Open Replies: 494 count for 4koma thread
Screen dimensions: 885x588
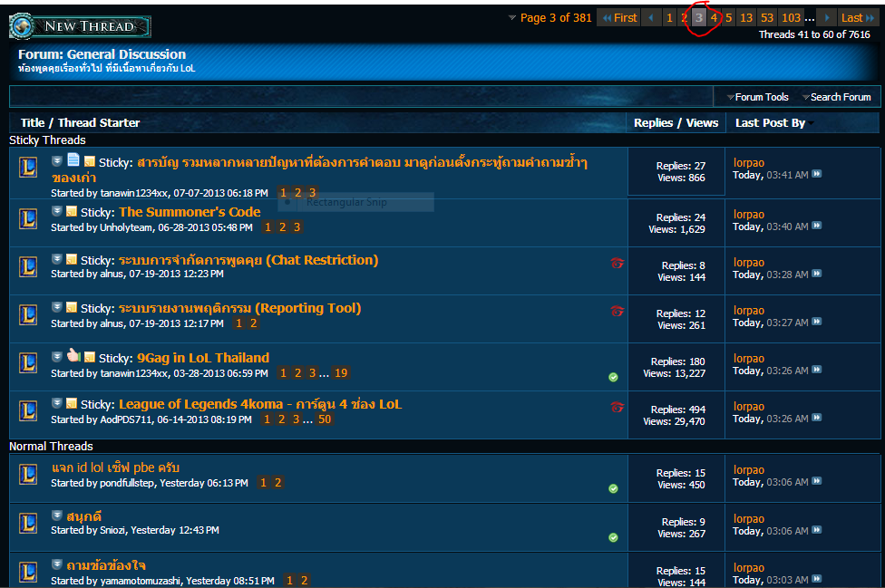tap(678, 410)
